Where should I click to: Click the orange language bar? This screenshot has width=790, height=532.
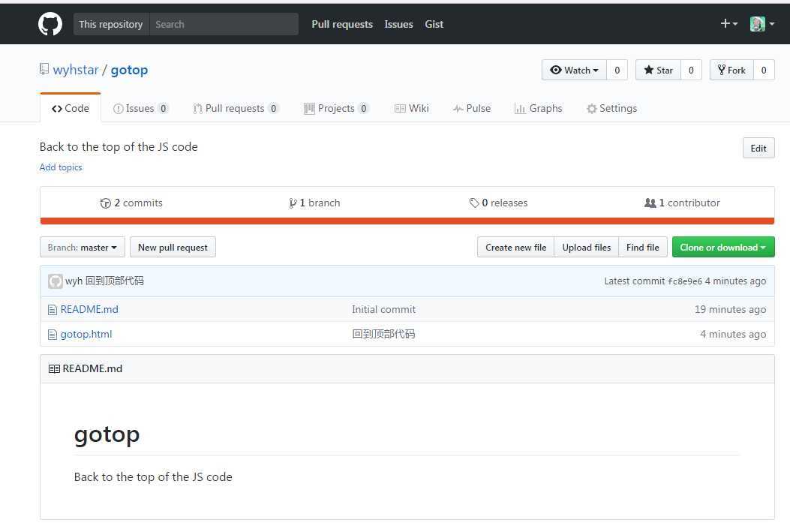407,221
